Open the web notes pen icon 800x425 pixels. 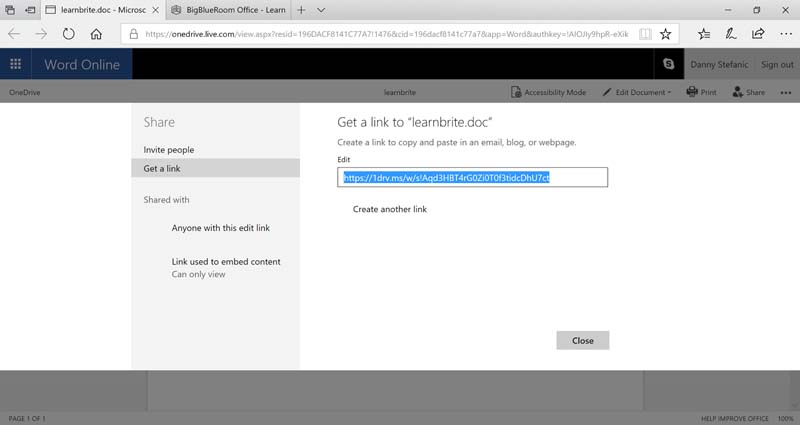coord(731,34)
